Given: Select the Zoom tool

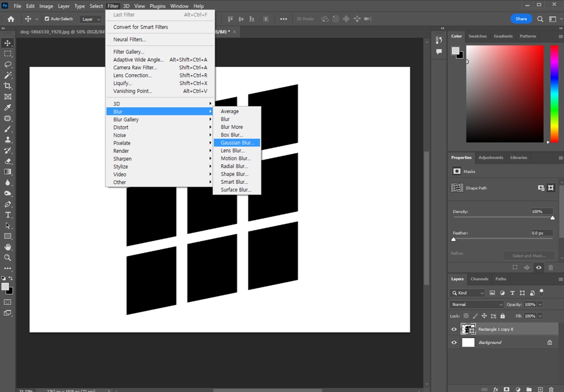Looking at the screenshot, I should (8, 258).
